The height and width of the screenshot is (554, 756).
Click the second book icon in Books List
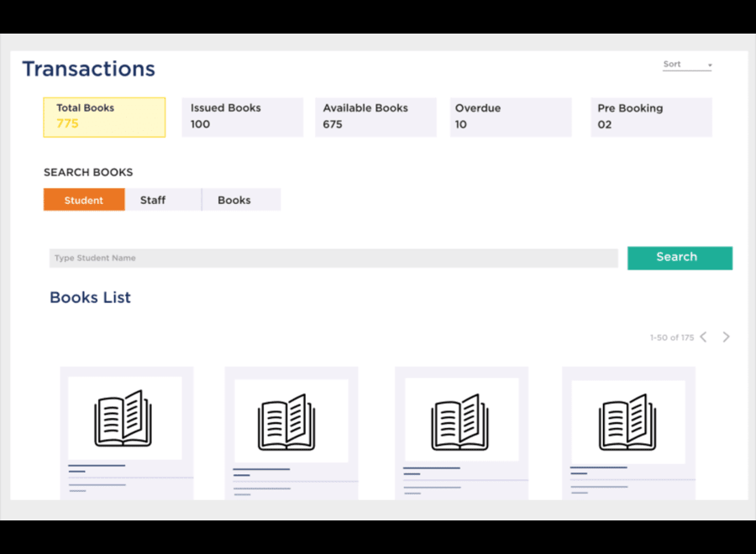(x=287, y=421)
